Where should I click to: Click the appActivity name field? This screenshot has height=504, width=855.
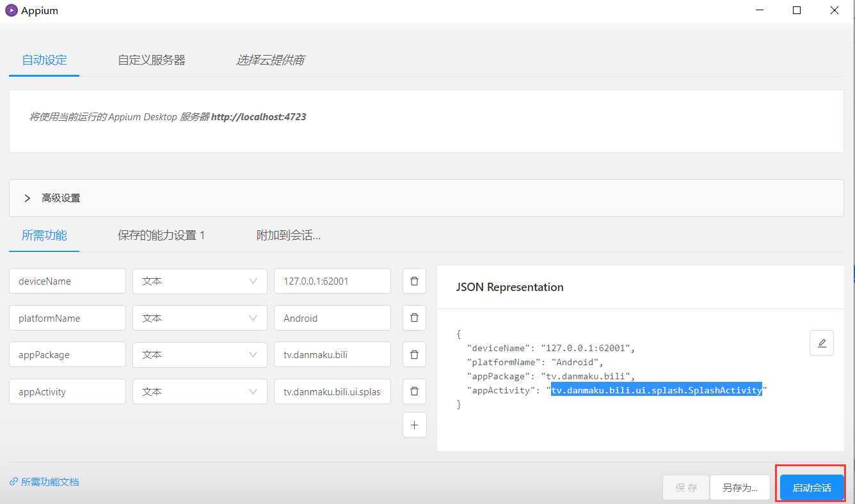click(67, 391)
